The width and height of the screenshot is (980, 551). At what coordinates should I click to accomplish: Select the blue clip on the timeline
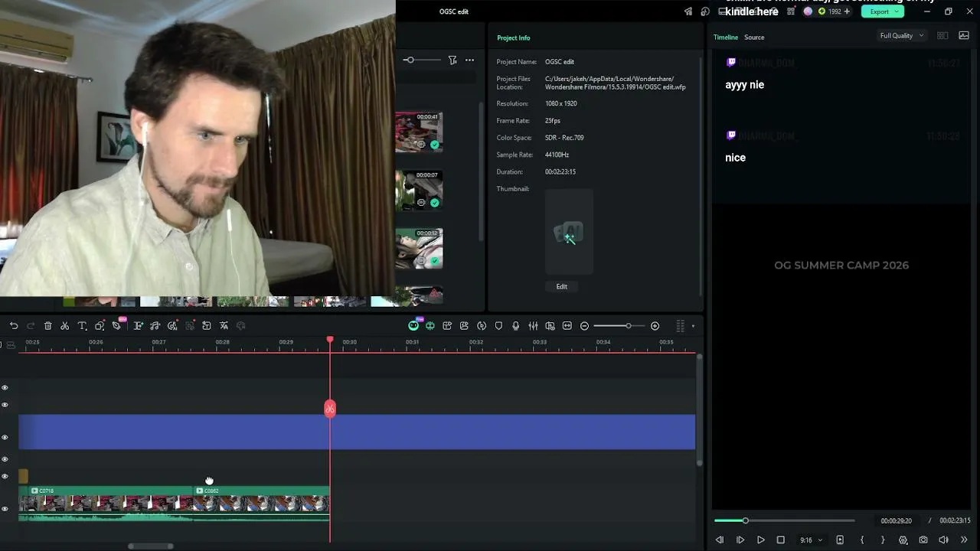point(357,432)
